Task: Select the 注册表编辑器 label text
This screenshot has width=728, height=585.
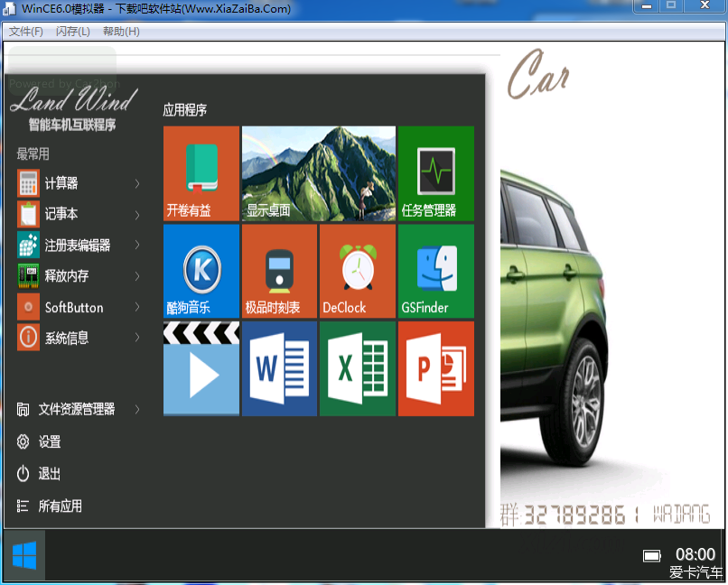Action: [x=78, y=245]
